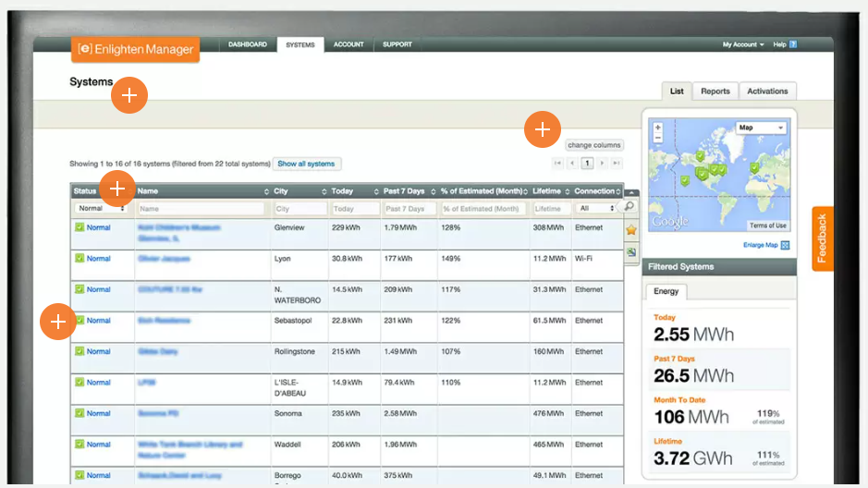This screenshot has height=488, width=868.
Task: Open the Help question mark icon
Action: (x=793, y=44)
